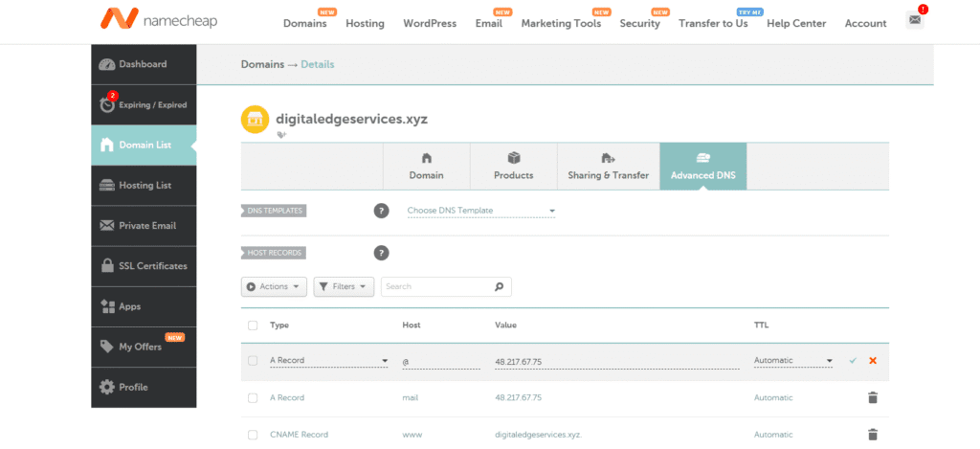Tick the select-all checkbox in table header
The image size is (980, 449).
click(x=253, y=326)
